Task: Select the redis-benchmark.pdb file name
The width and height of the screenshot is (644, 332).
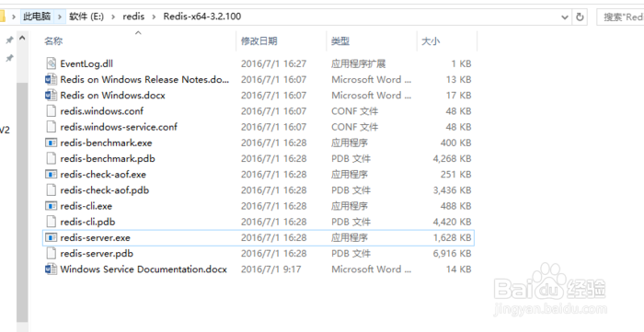Action: (108, 158)
